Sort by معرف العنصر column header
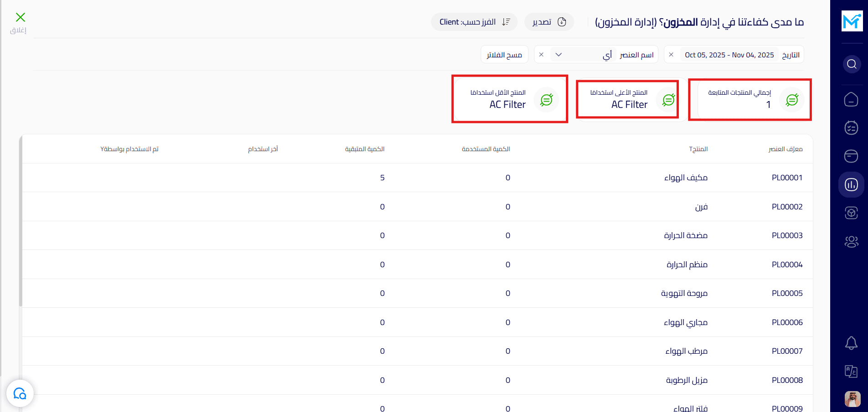Screen dimensions: 868x412 click(x=786, y=149)
